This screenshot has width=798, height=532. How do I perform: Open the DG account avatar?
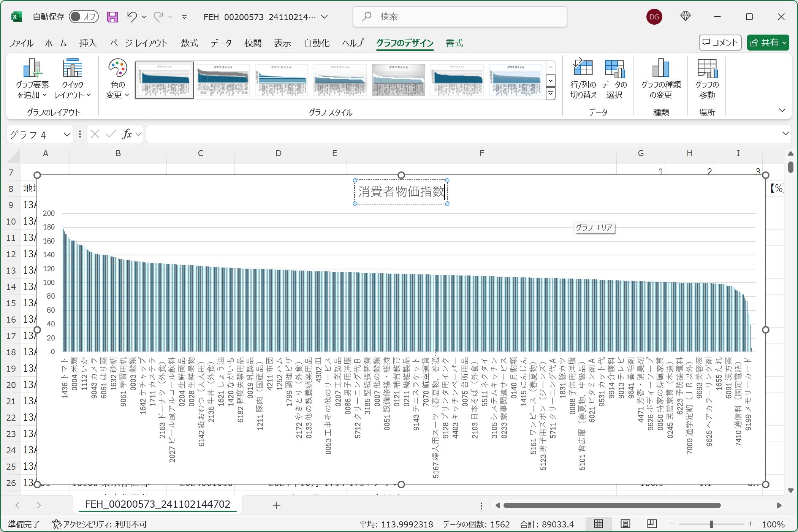[x=654, y=17]
